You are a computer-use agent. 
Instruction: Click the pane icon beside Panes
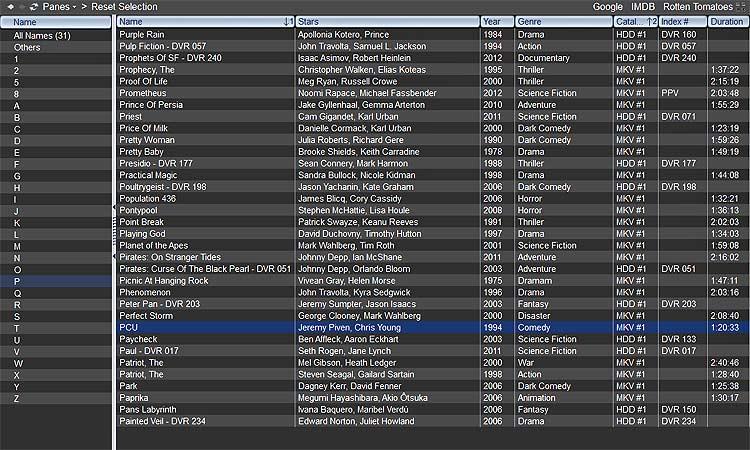point(32,7)
